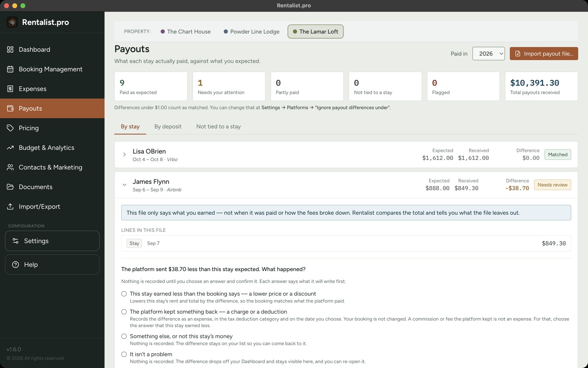Choose the 'It isn't a problem' option
588x368 pixels.
(124, 355)
